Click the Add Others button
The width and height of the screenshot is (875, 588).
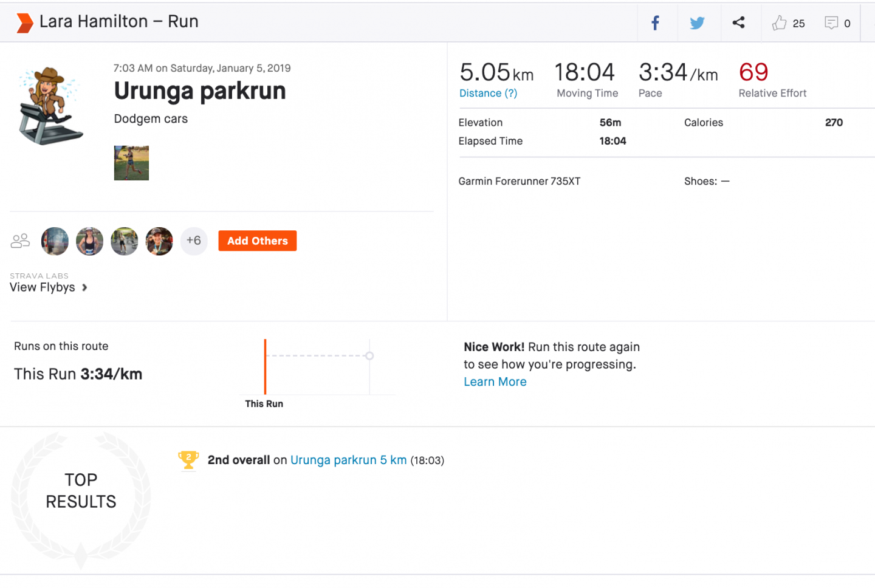(257, 241)
